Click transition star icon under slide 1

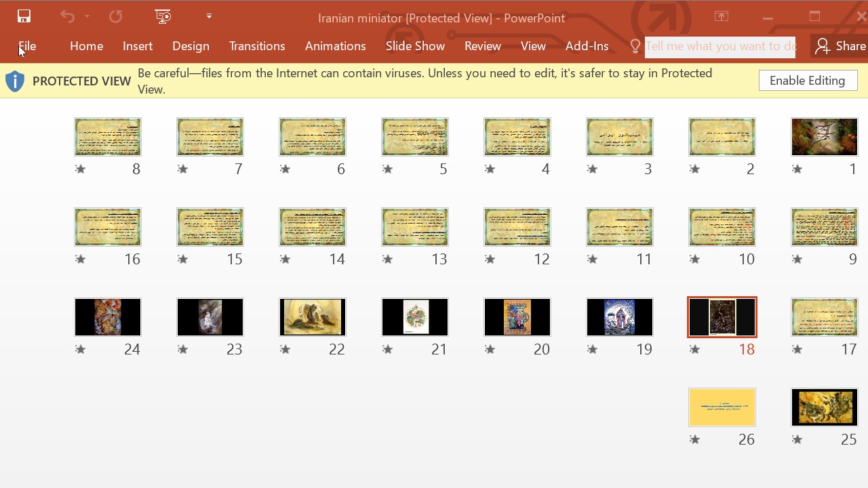pos(797,169)
